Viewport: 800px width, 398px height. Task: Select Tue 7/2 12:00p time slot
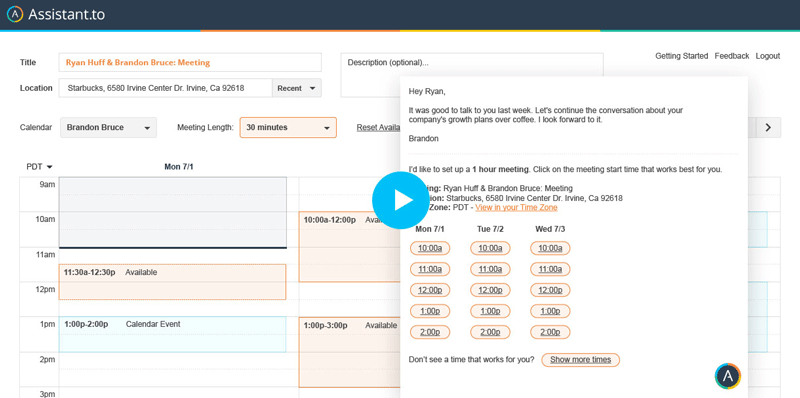click(x=490, y=290)
